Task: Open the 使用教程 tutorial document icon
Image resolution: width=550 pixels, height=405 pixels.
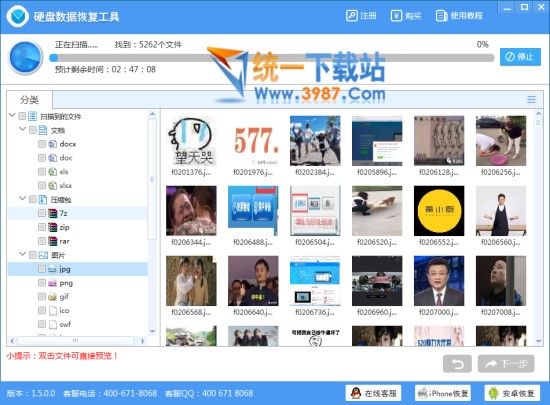Action: coord(441,16)
